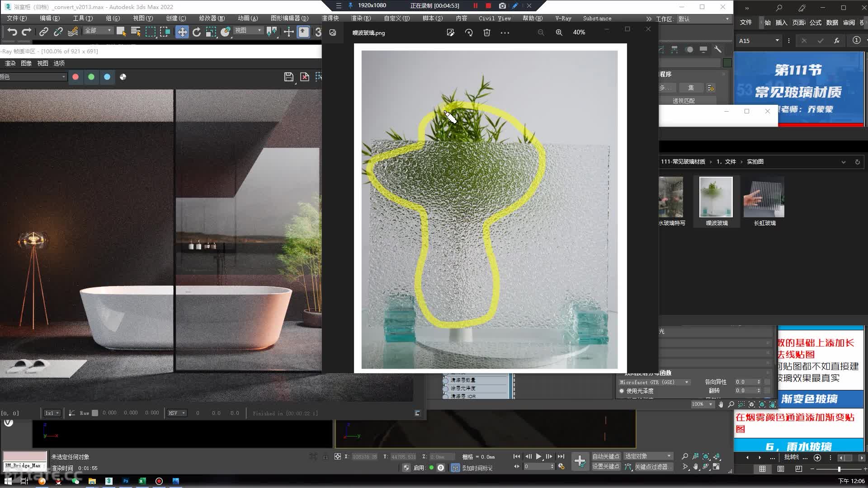Activate the Select and Rotate tool
Screen dimensions: 868x488
pos(196,32)
